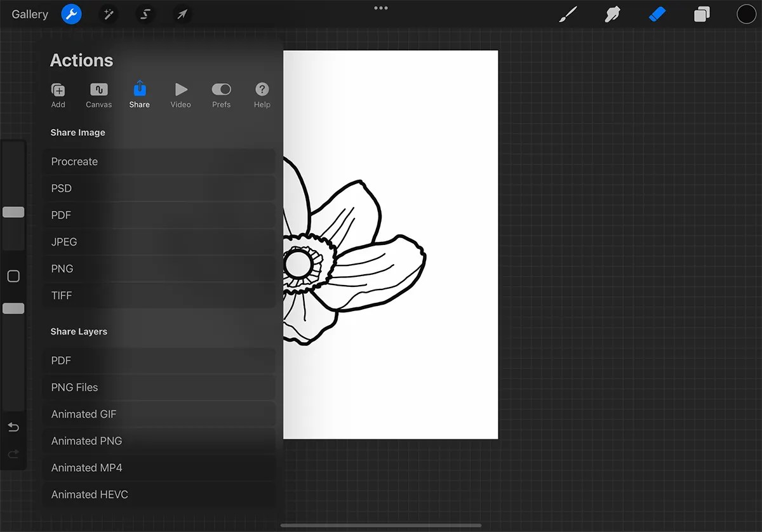
Task: Open the Layers panel
Action: pyautogui.click(x=702, y=14)
